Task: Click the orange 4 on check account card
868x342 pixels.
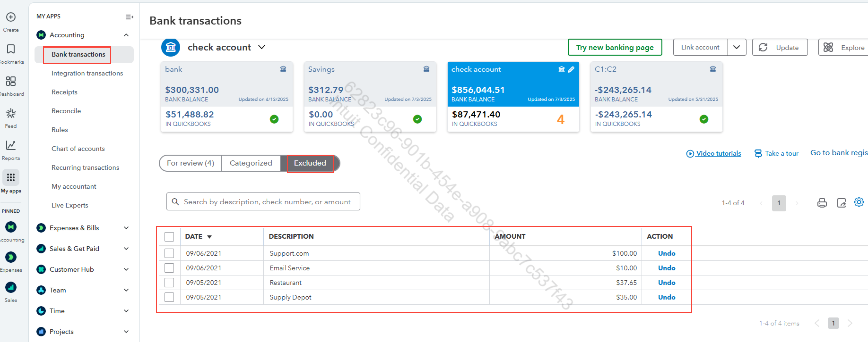Action: pos(561,119)
